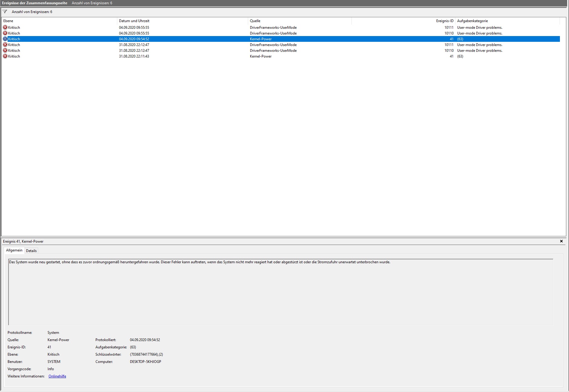Select DriverFrameworks-UserMode event 10110 from 31.08.2020

click(x=281, y=50)
